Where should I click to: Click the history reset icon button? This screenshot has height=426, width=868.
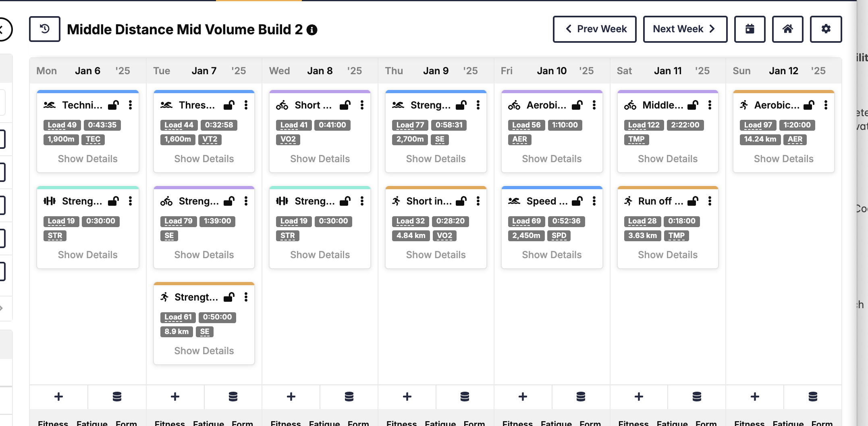click(45, 29)
